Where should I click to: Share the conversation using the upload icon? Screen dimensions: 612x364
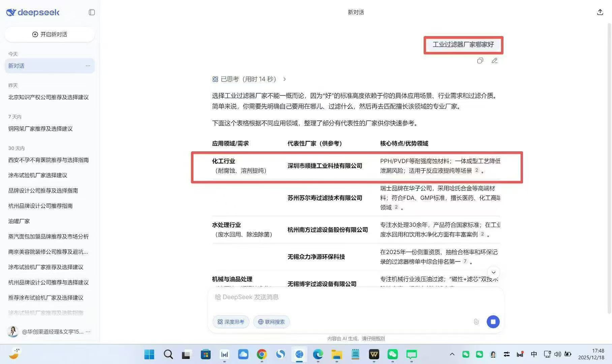[600, 12]
